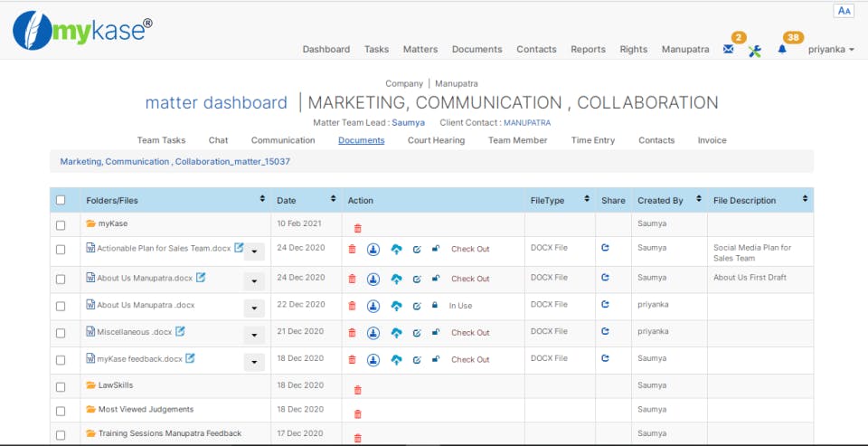Open the Reports menu
This screenshot has height=446, width=868.
588,50
